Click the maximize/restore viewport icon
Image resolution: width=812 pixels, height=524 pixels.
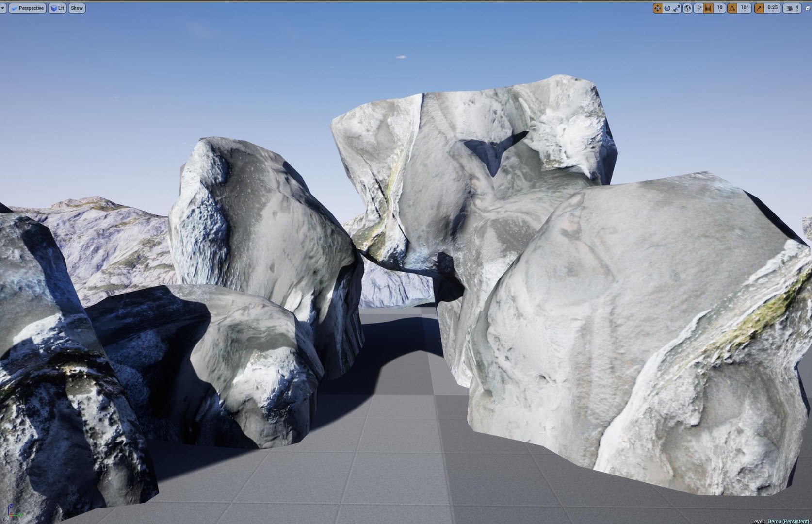tap(808, 8)
